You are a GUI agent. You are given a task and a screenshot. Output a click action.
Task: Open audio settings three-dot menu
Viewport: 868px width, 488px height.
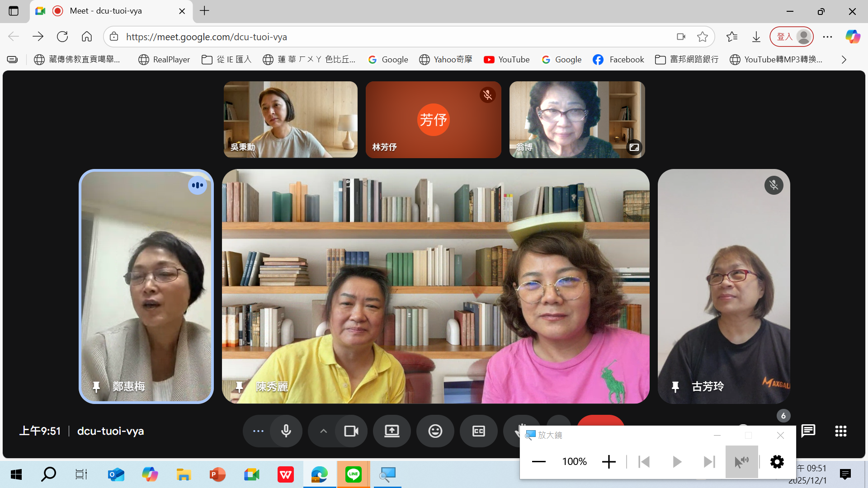pos(258,431)
